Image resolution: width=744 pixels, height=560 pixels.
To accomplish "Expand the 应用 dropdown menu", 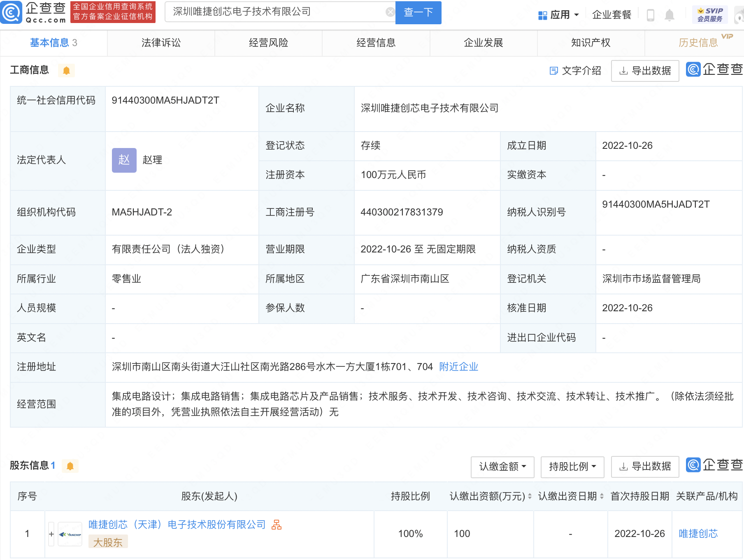I will click(x=559, y=15).
